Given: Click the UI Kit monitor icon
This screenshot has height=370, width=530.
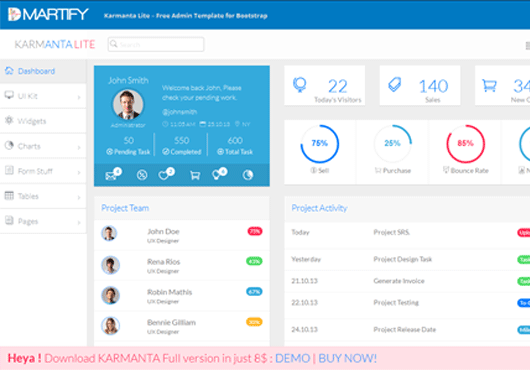Looking at the screenshot, I should coord(9,95).
